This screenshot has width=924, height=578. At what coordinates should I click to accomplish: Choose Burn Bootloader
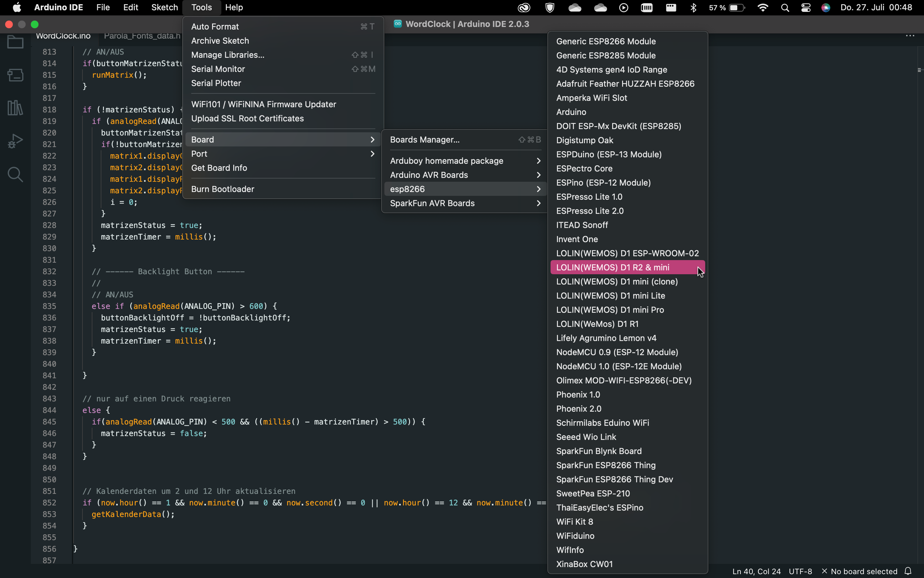click(x=283, y=189)
